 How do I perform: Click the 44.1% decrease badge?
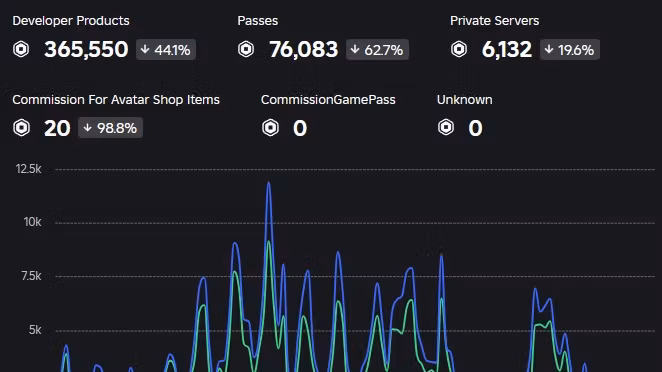(166, 49)
